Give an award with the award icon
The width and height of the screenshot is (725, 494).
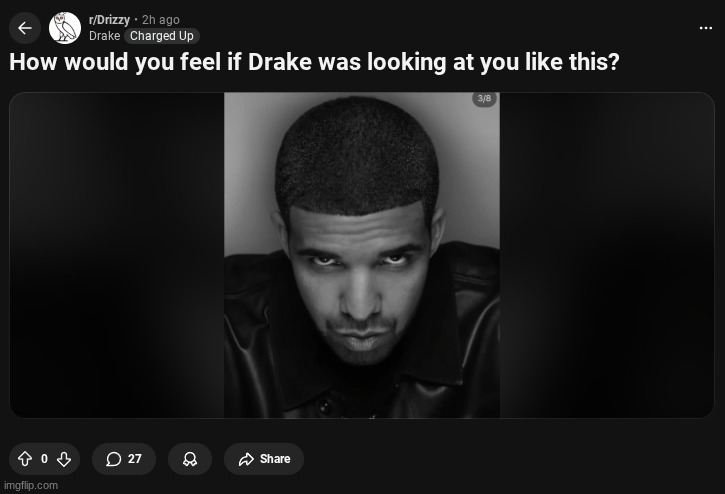pos(190,459)
